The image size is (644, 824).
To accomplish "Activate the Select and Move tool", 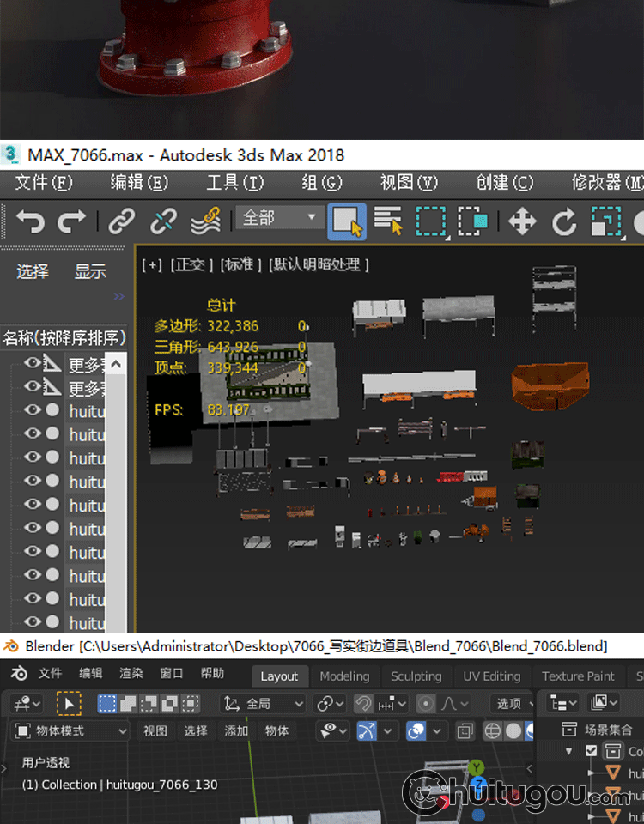I will (x=522, y=221).
